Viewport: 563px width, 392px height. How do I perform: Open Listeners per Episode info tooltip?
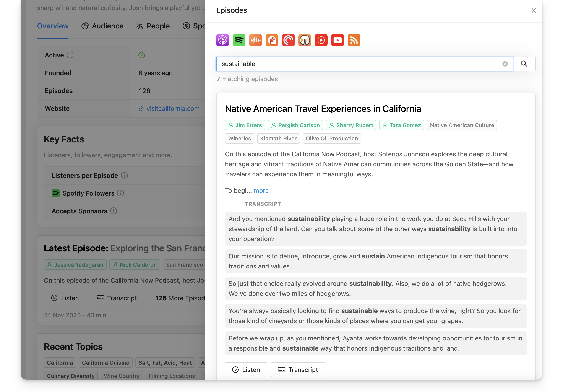[x=125, y=175]
